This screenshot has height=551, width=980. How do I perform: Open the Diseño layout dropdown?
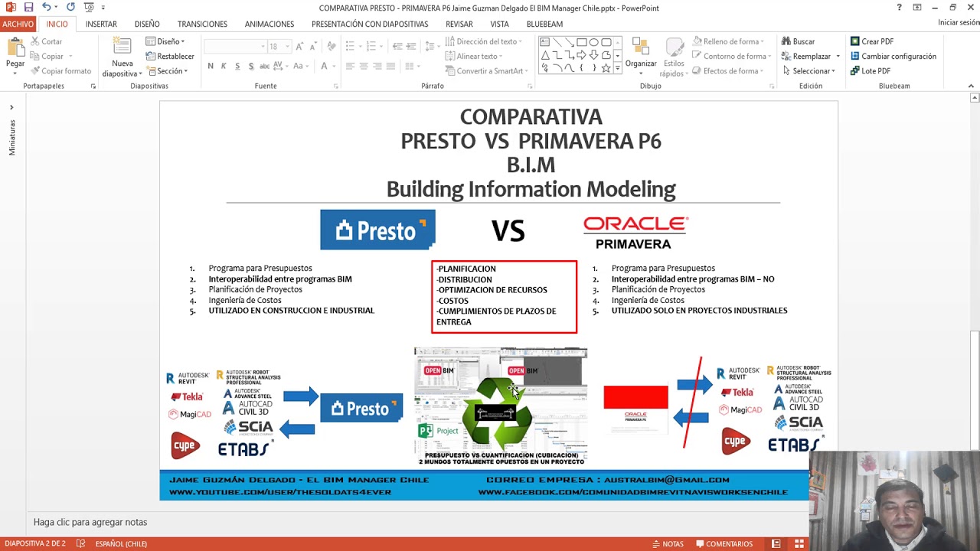(x=165, y=41)
